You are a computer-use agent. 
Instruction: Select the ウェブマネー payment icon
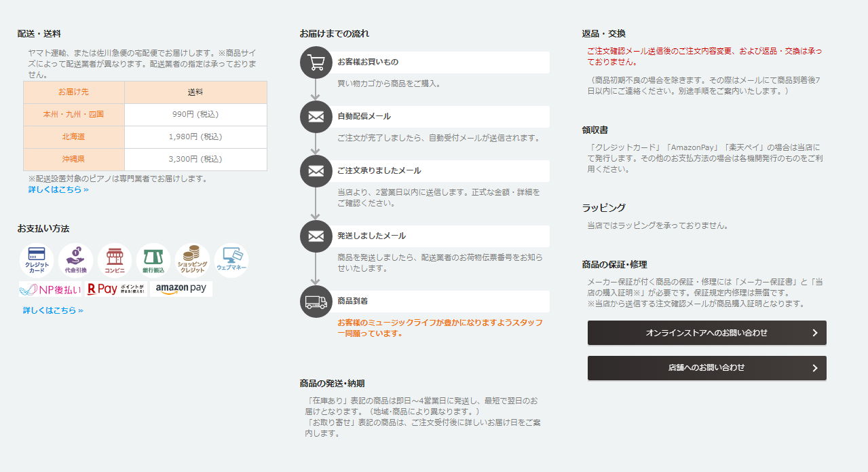231,261
